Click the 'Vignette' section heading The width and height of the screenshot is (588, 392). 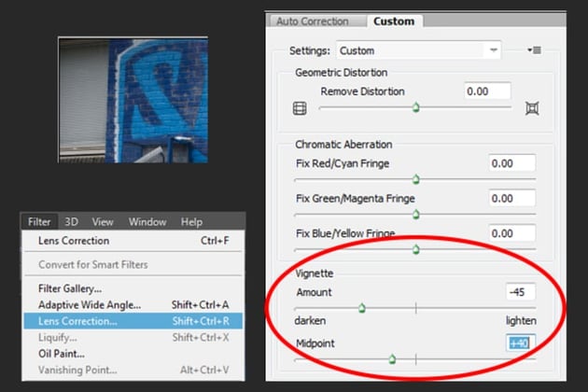[315, 273]
